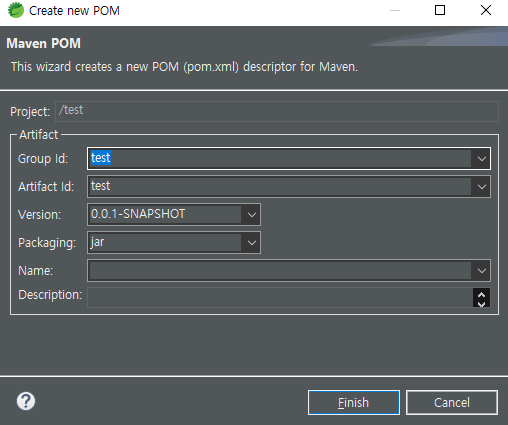Click the wizard description sentence
This screenshot has height=425, width=508.
click(x=184, y=67)
